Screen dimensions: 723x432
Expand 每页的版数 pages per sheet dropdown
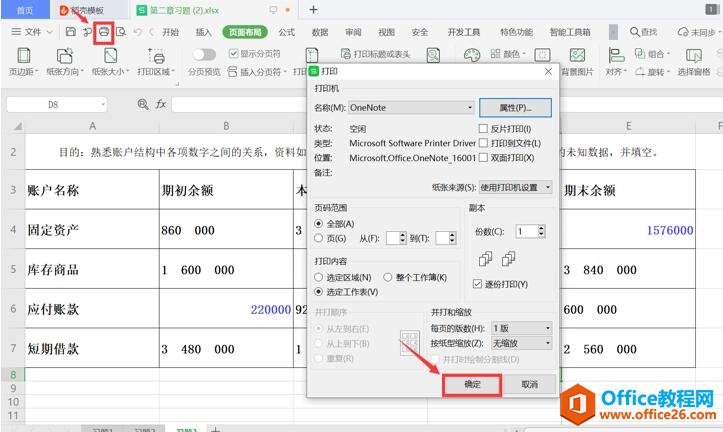[x=519, y=328]
